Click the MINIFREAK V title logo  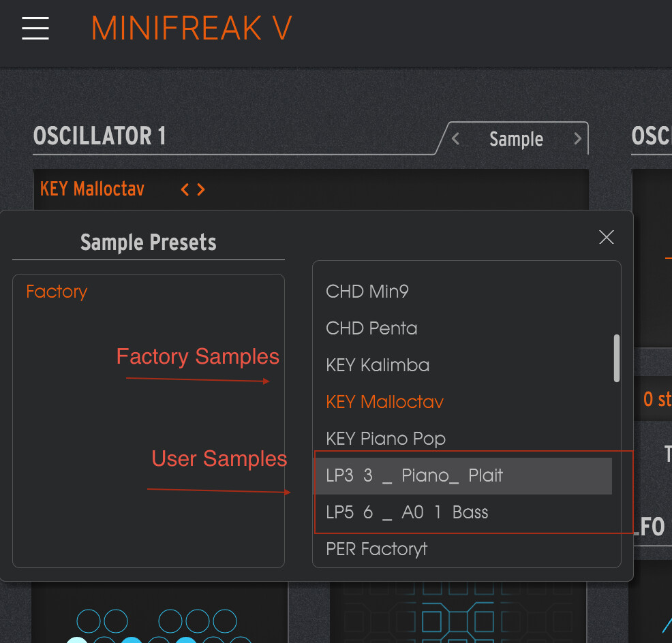pyautogui.click(x=192, y=29)
